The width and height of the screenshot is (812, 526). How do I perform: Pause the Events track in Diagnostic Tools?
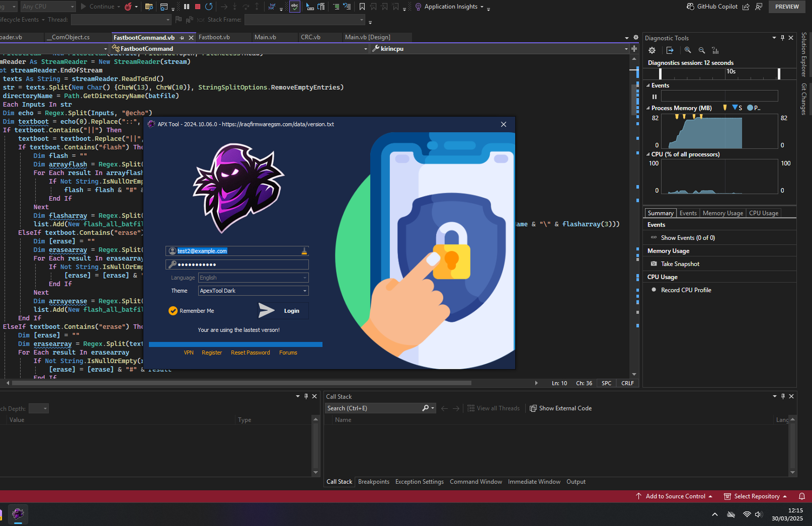tap(654, 96)
